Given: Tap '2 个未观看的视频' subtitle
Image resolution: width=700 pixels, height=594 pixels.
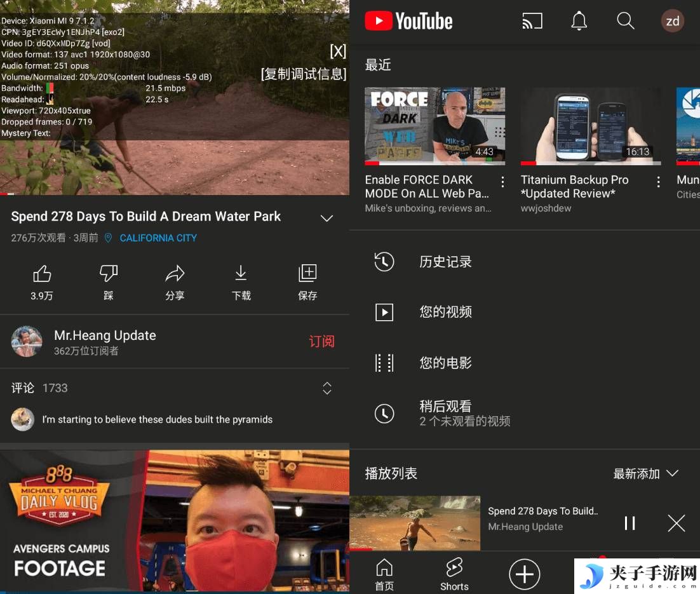Looking at the screenshot, I should tap(465, 421).
